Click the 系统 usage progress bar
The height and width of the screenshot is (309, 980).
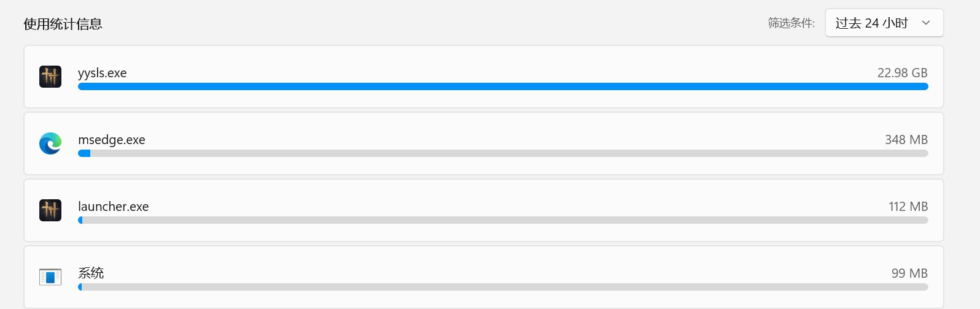pos(503,287)
